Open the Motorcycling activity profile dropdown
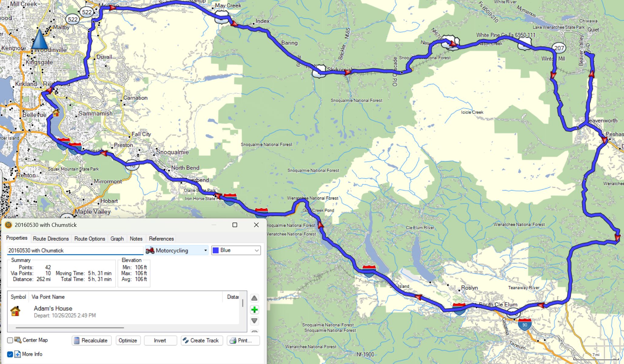Screen dimensions: 624x364 click(x=177, y=250)
